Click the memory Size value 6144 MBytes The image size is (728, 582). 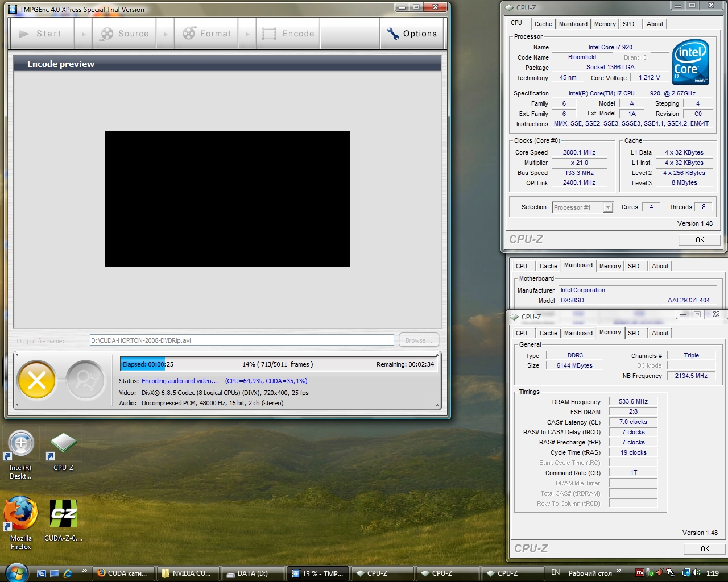pyautogui.click(x=574, y=365)
